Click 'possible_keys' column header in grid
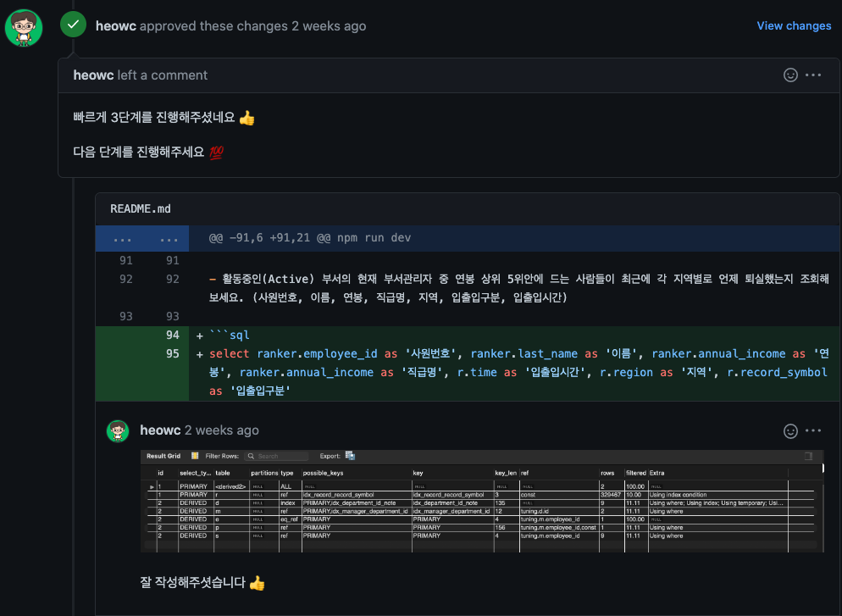This screenshot has width=842, height=616. click(323, 473)
